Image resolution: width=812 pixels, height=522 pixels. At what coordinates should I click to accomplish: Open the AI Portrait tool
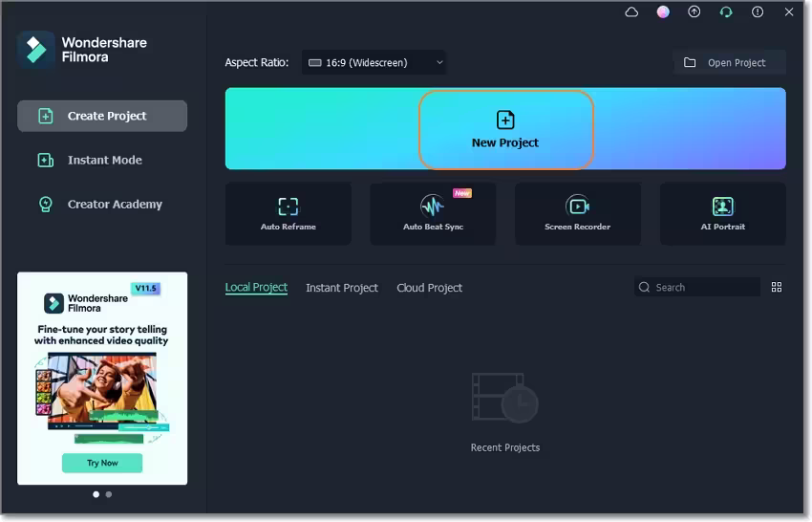(723, 213)
